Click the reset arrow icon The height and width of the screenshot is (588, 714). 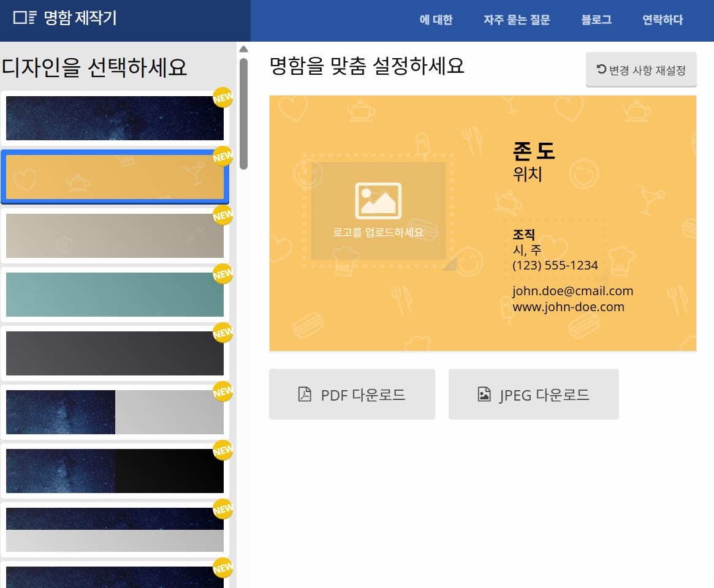pos(601,69)
